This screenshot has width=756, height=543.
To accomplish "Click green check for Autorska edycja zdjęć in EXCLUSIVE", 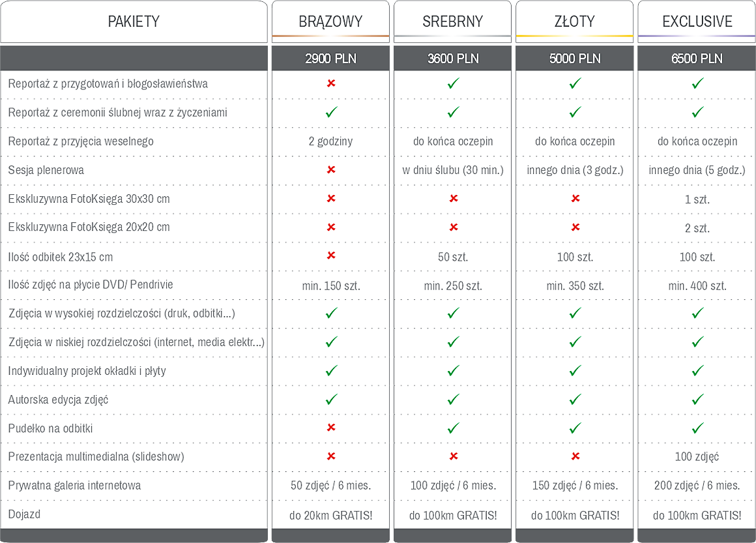I will pyautogui.click(x=697, y=399).
